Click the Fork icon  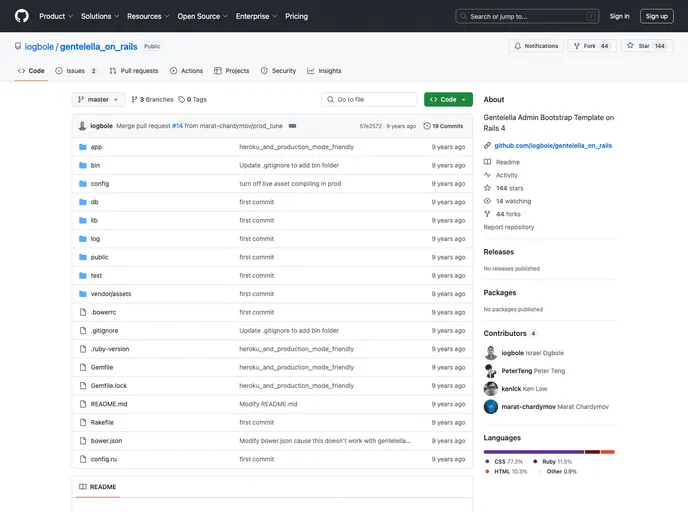click(577, 46)
